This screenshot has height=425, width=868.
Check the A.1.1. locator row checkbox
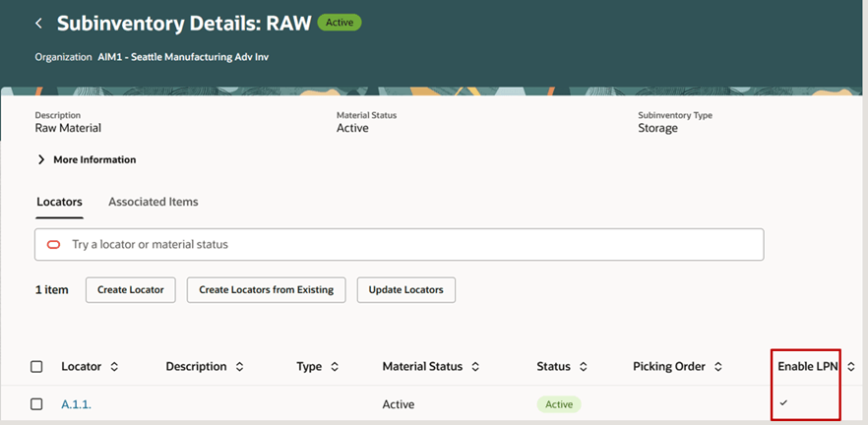36,404
